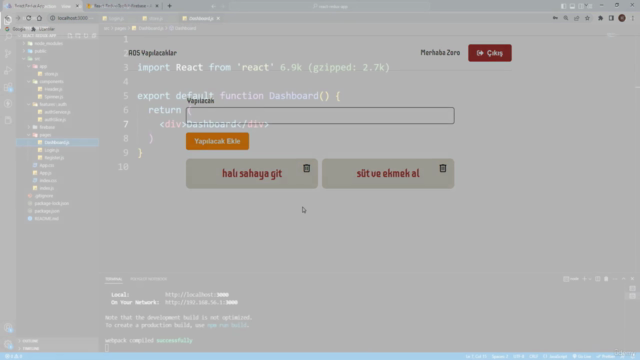The height and width of the screenshot is (360, 640).
Task: Open VS Code Search view
Action: (8, 37)
